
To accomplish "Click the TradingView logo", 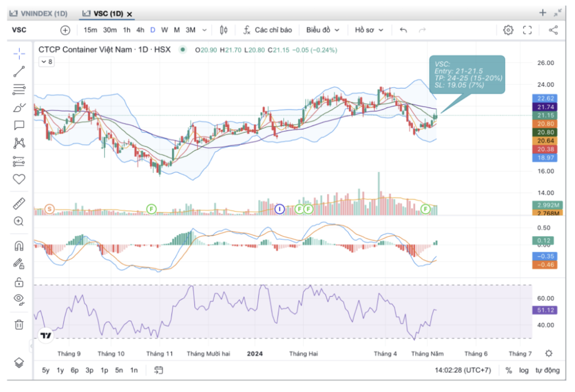I will tap(46, 335).
